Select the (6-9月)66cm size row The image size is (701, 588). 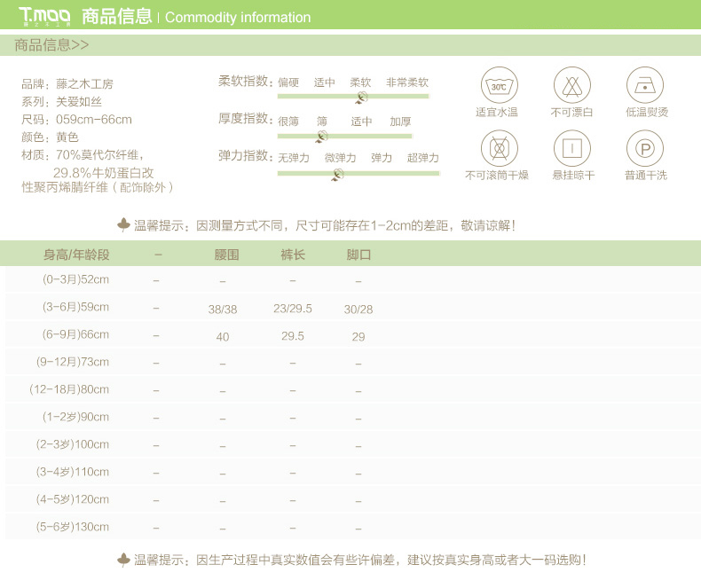click(x=76, y=334)
